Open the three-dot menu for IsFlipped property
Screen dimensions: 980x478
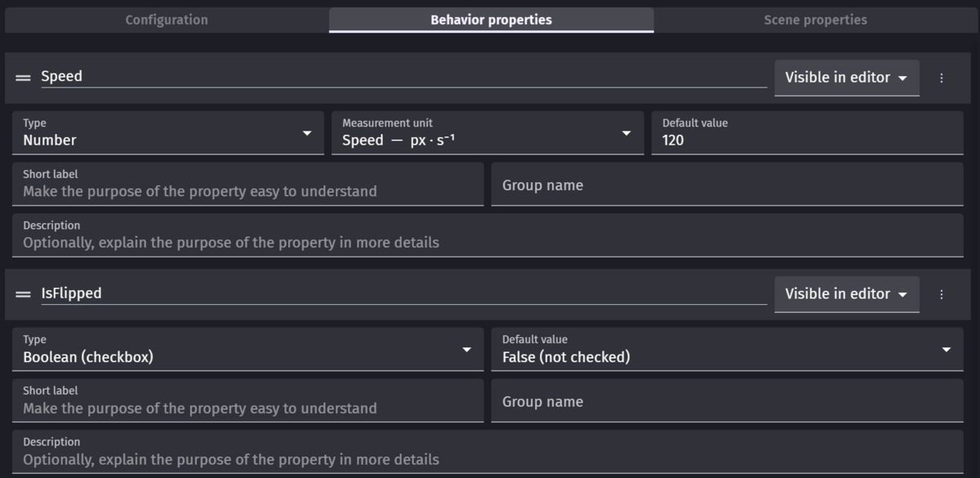[942, 294]
